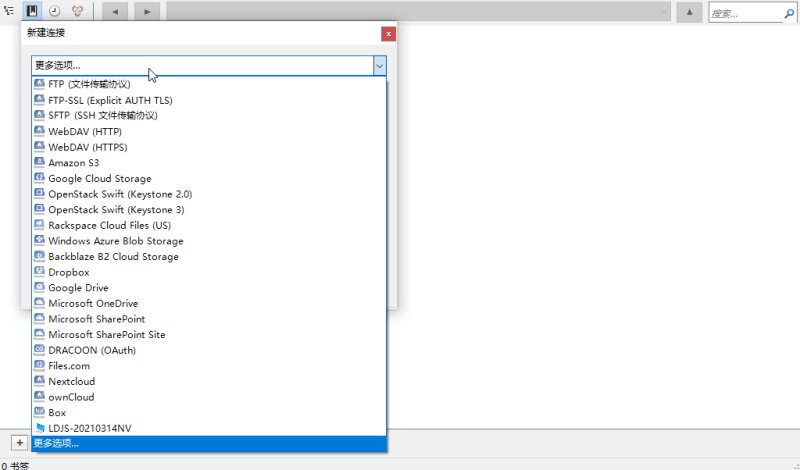
Task: Pick Google Cloud Storage entry
Action: (209, 178)
